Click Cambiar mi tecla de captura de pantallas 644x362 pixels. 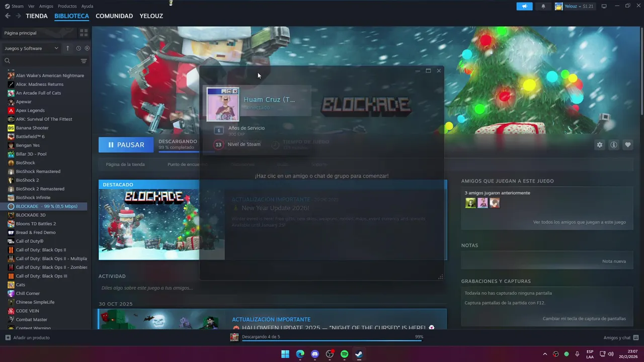point(584,319)
